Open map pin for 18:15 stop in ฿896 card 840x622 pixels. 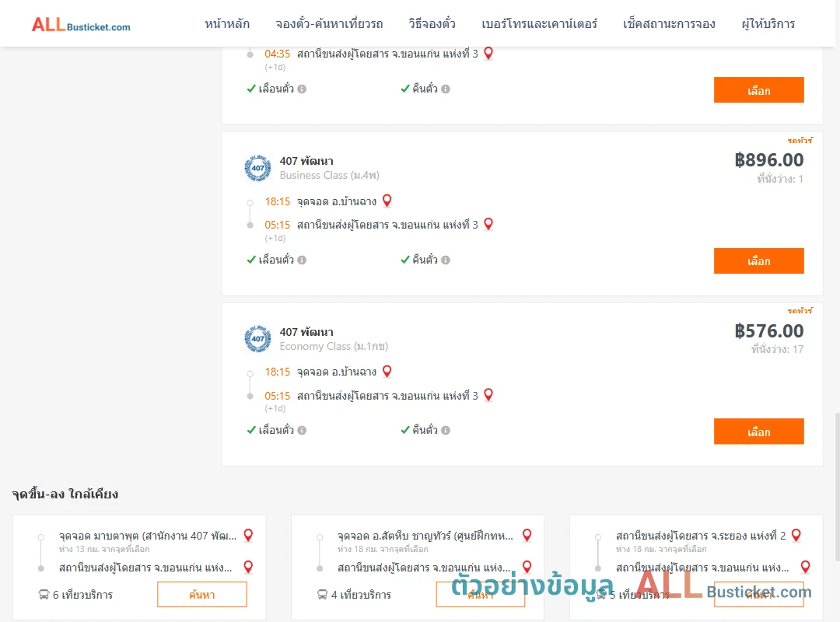pyautogui.click(x=387, y=201)
